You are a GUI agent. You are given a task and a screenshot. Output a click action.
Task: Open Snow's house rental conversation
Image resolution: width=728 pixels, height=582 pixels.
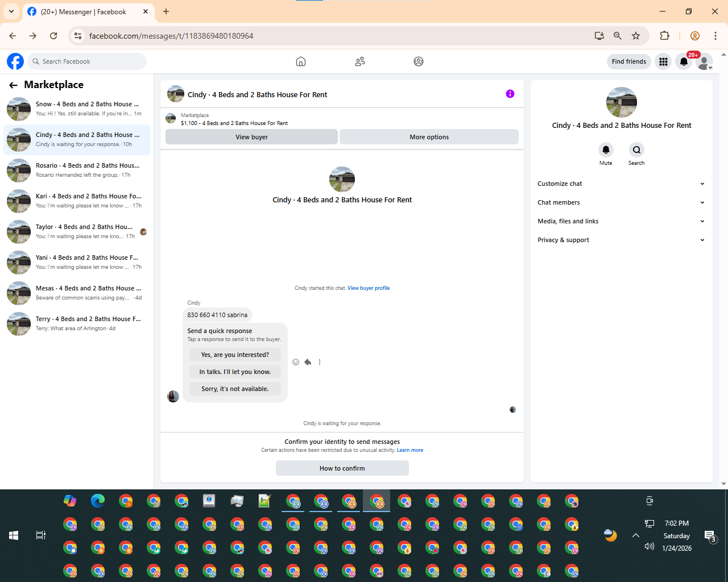point(77,109)
